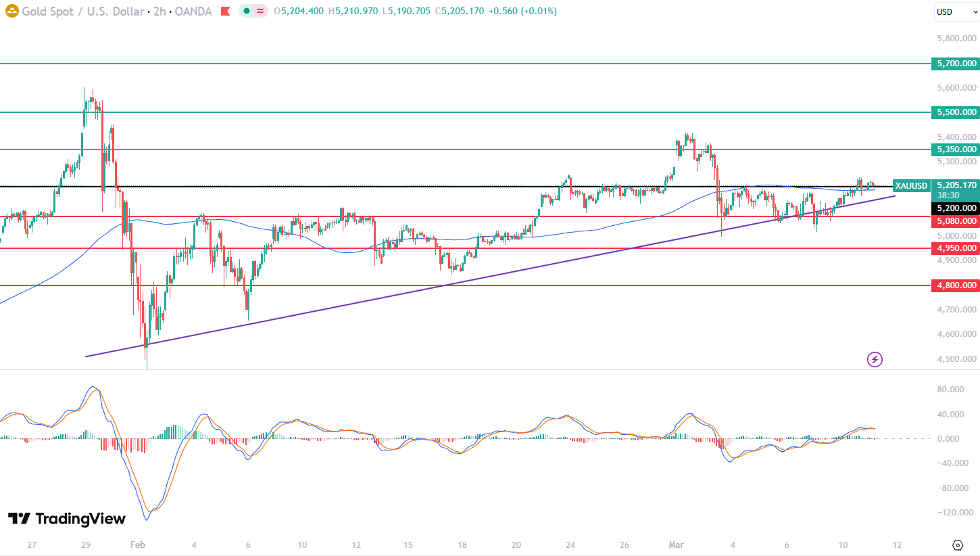Click the purple lightning bolt event icon
This screenshot has width=980, height=556.
(875, 359)
